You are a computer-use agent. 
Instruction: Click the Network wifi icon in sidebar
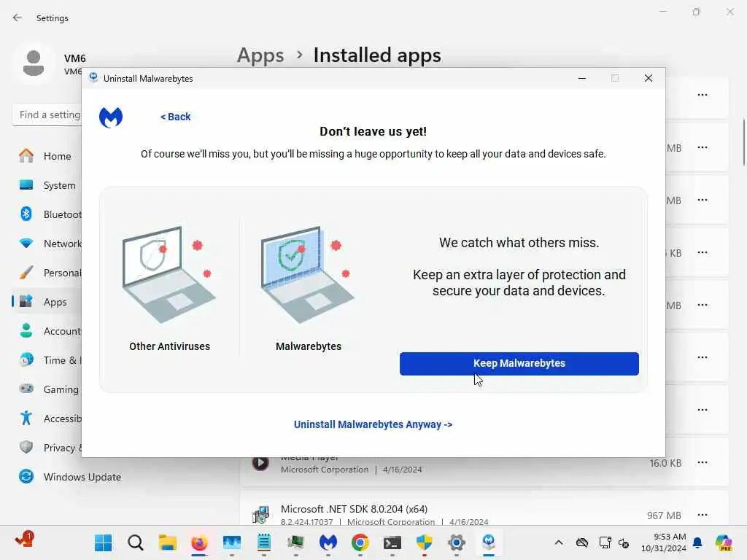point(26,244)
